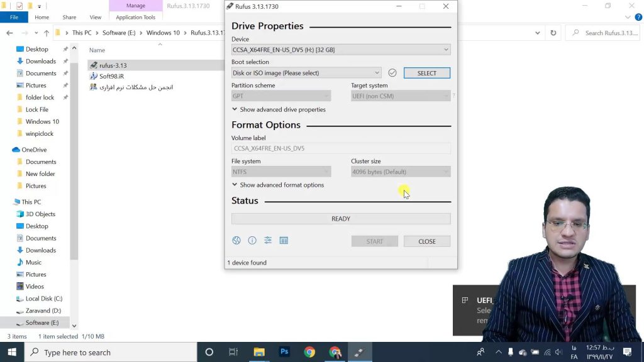Open File Explorer from the taskbar
The height and width of the screenshot is (362, 644).
[x=258, y=352]
